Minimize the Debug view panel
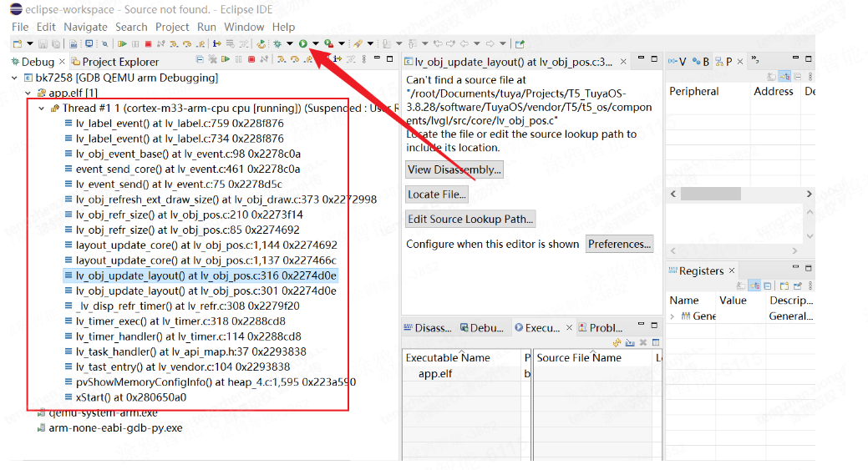Image resolution: width=868 pixels, height=470 pixels. pyautogui.click(x=375, y=59)
